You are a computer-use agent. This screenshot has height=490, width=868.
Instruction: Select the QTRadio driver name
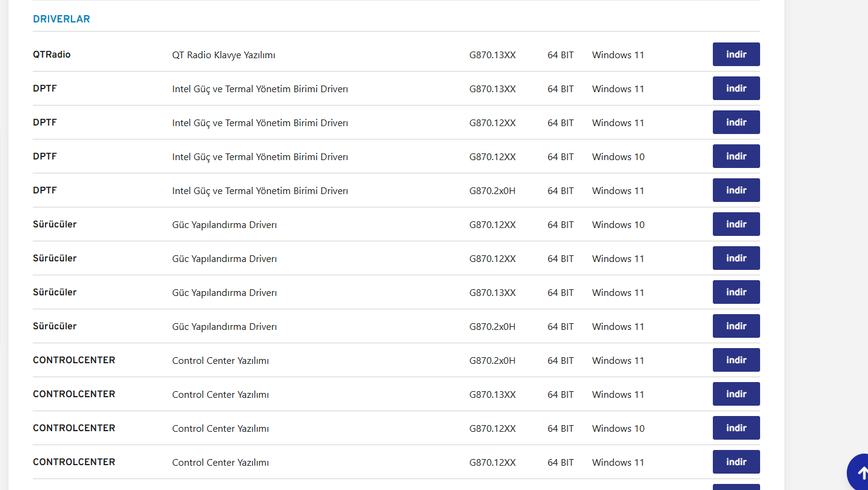tap(52, 55)
